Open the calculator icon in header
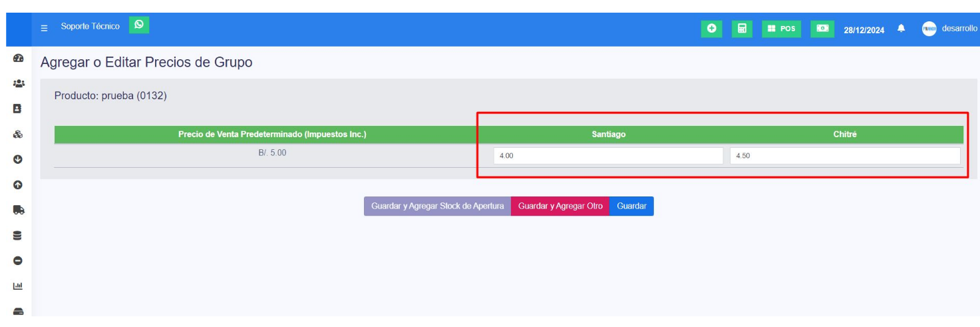980x327 pixels. pyautogui.click(x=742, y=29)
